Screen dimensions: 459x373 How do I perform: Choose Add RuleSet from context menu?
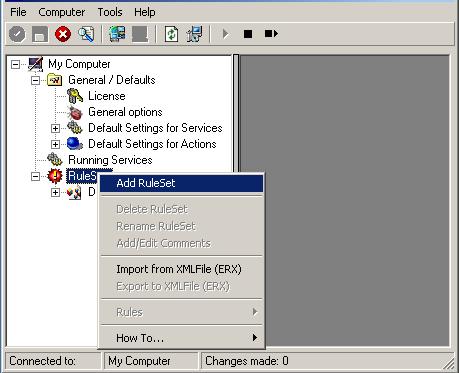[x=182, y=183]
